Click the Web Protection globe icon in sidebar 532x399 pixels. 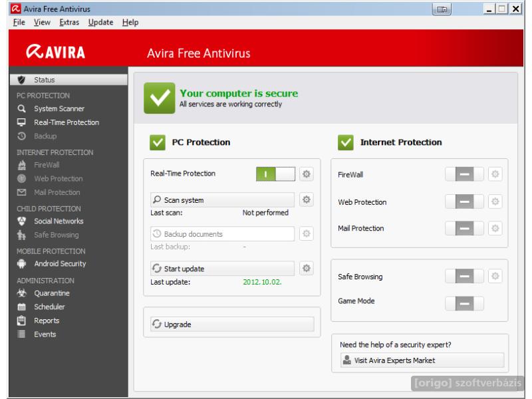click(21, 178)
